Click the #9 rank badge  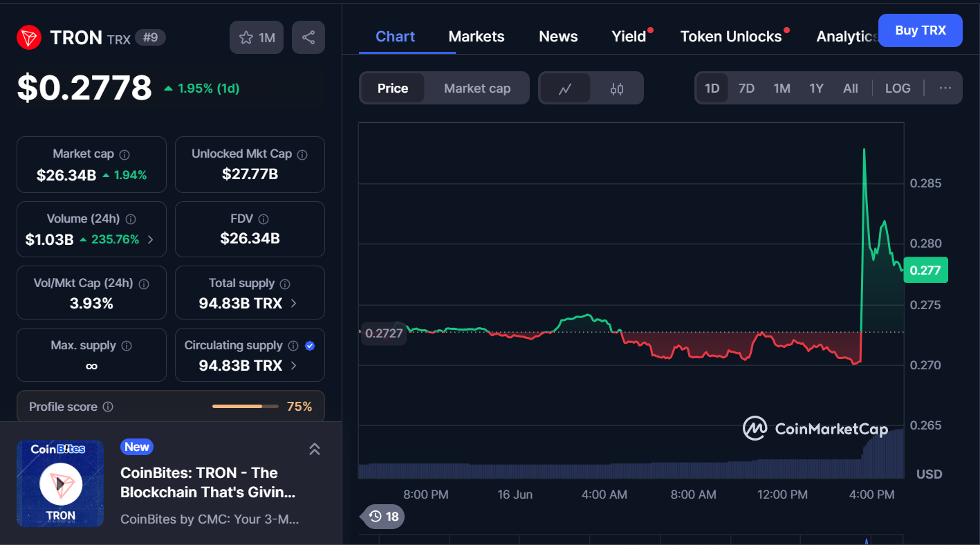[150, 37]
